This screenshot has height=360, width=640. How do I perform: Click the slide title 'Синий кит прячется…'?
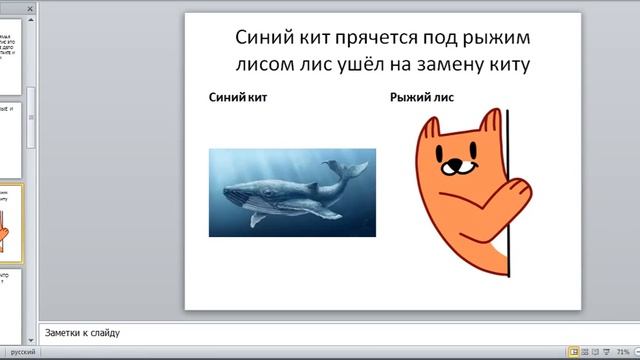pos(382,51)
